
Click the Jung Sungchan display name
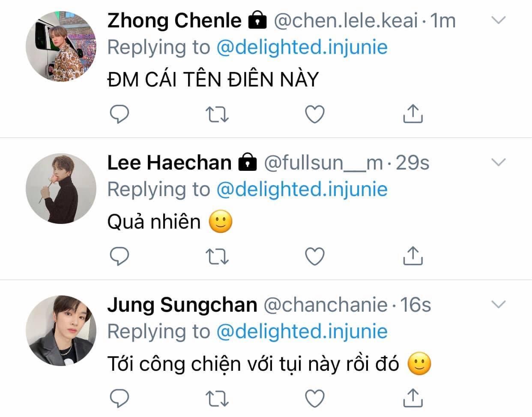[182, 305]
